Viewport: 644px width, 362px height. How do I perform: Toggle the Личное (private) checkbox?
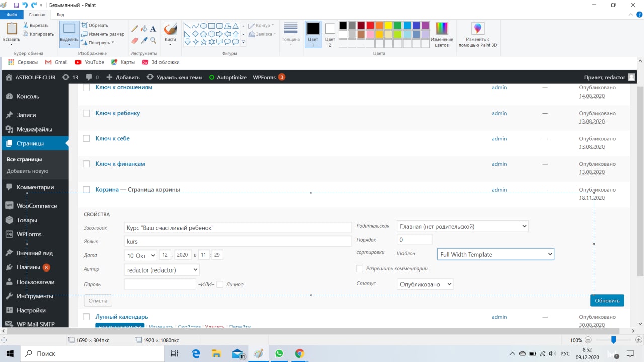pyautogui.click(x=220, y=284)
